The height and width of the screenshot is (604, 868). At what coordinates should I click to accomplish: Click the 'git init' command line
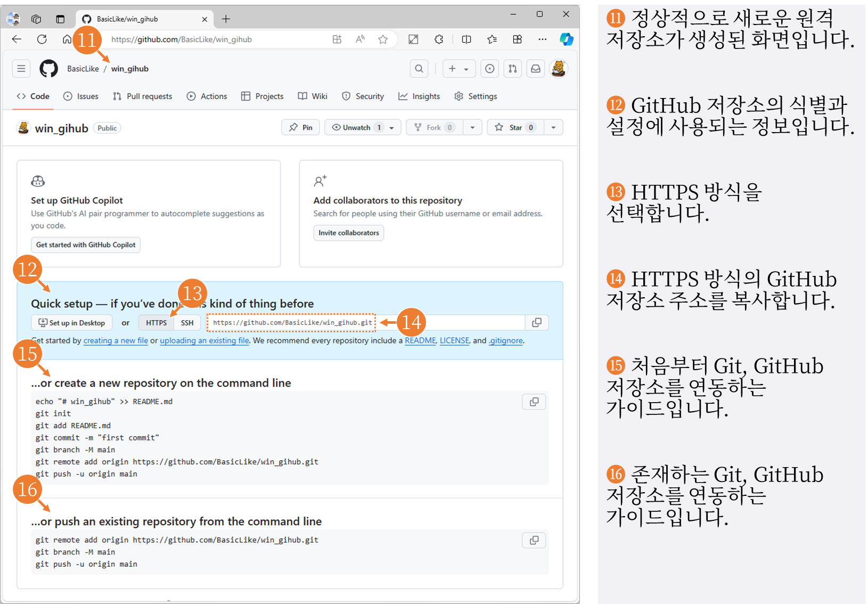click(x=53, y=414)
